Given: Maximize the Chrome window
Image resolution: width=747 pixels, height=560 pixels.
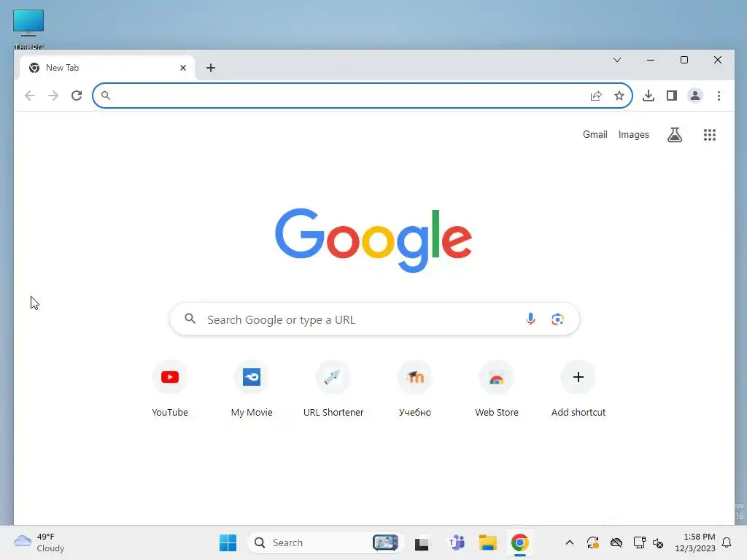Looking at the screenshot, I should pos(684,60).
